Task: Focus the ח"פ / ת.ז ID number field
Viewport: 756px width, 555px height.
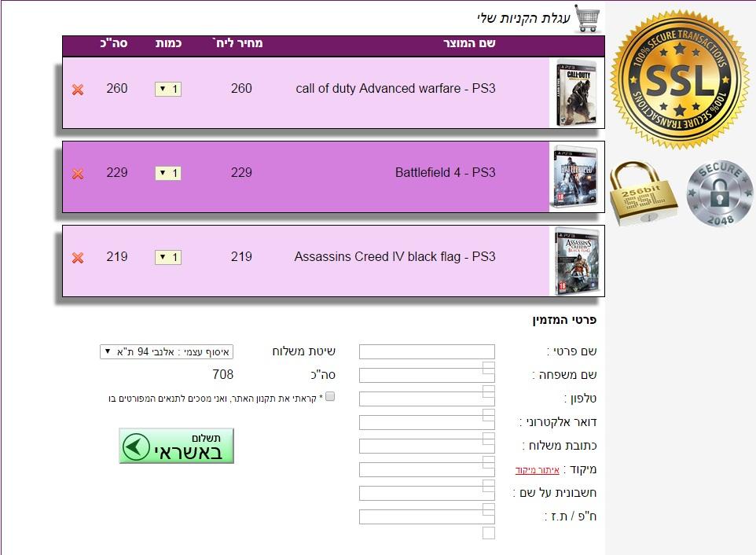Action: click(x=427, y=517)
